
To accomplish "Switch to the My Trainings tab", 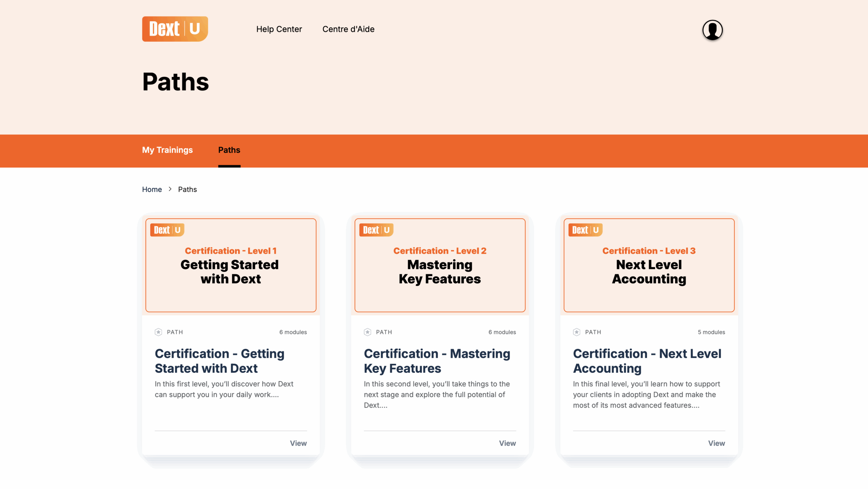I will 167,150.
